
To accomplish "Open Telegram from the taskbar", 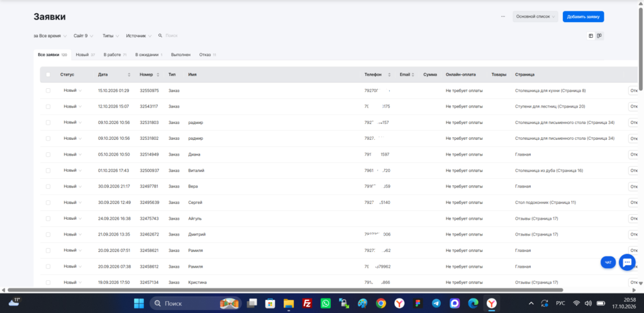I will 436,304.
